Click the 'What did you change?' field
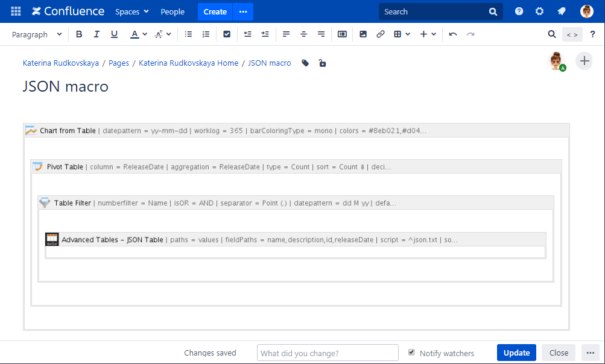 (328, 353)
